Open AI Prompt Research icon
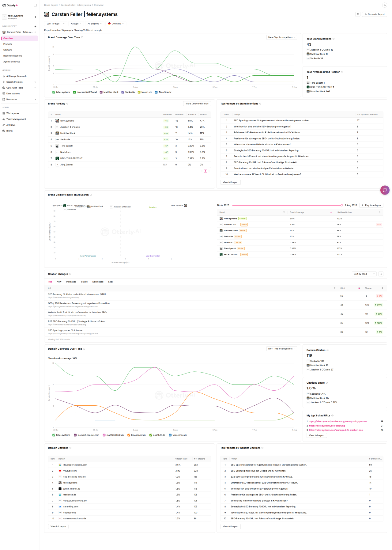Screen dimensions: 392x550 pyautogui.click(x=4, y=76)
